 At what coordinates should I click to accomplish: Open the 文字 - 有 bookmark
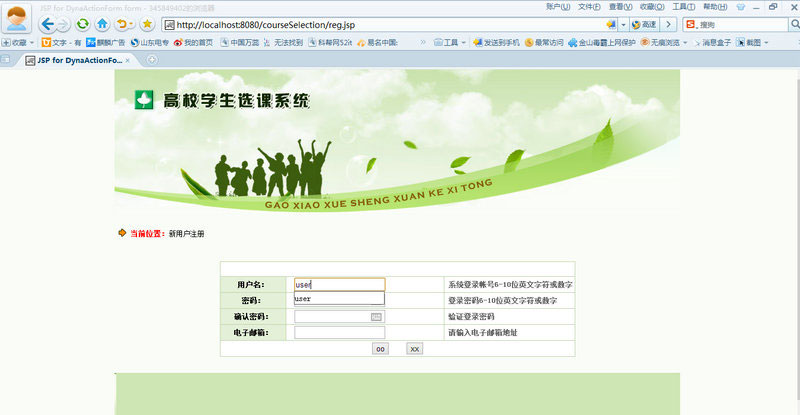coord(62,43)
